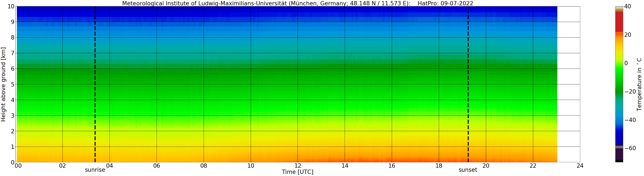This screenshot has height=176, width=644.
Task: Click the colorbar tick label 0
Action: point(626,63)
